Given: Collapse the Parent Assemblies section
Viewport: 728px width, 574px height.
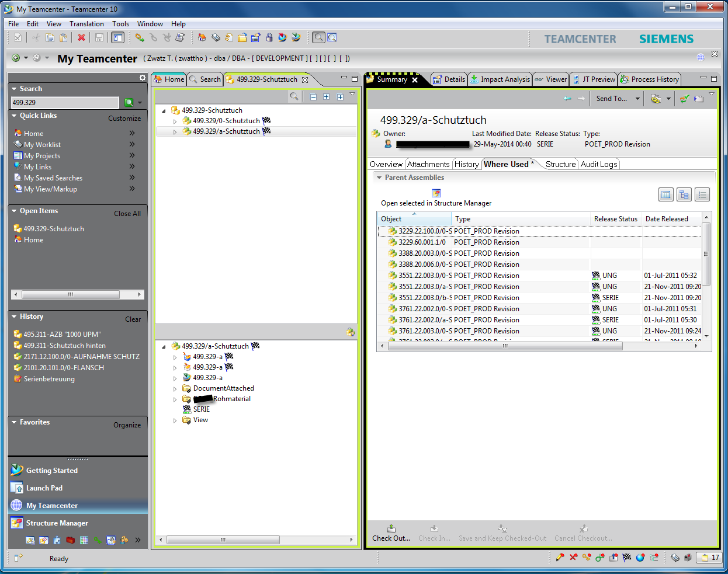Looking at the screenshot, I should pyautogui.click(x=379, y=178).
